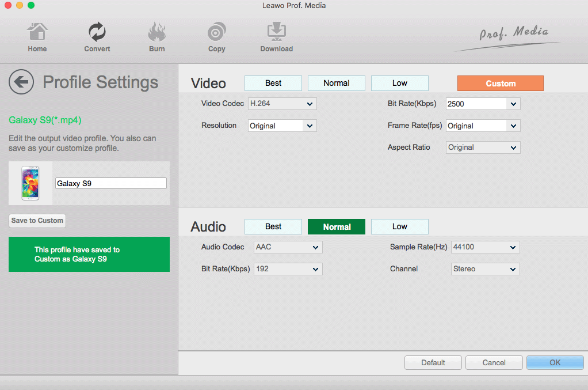Open the Download module icon
This screenshot has width=588, height=390.
(277, 32)
